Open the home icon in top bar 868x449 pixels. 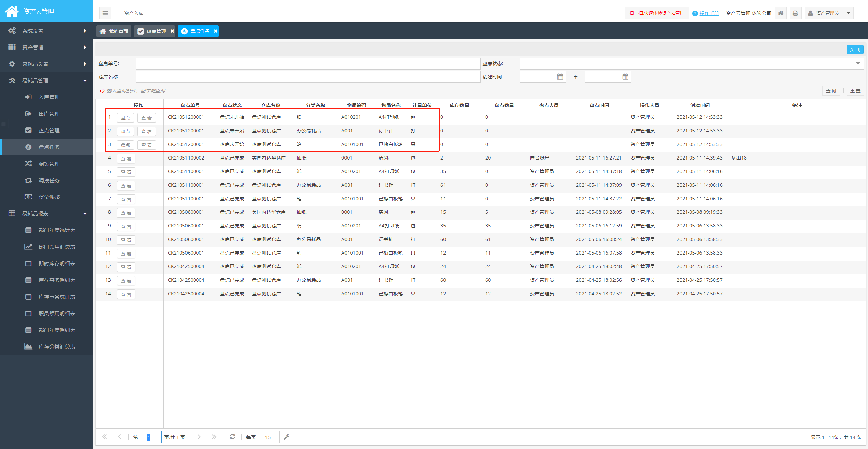tap(781, 13)
